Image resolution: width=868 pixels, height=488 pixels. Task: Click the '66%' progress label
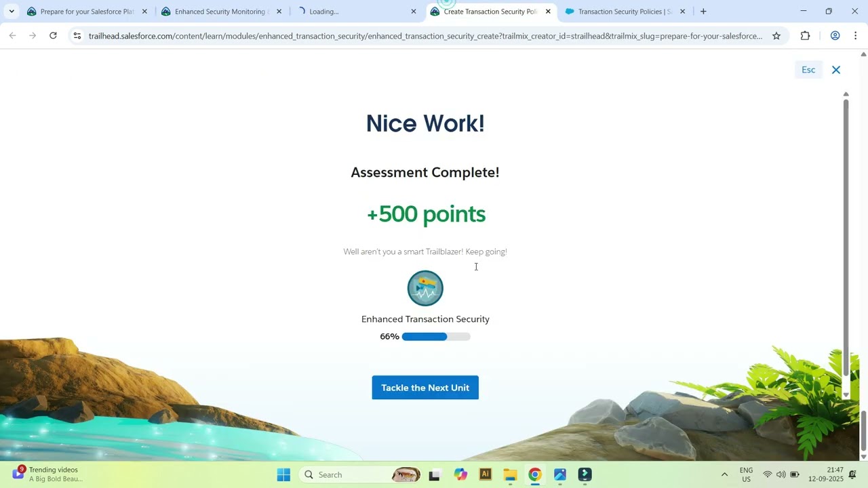389,337
